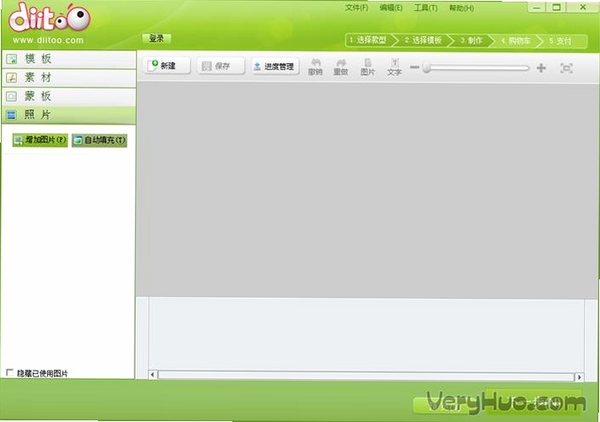Go to step 3 制作
Viewport: 600px width, 422px height.
coord(471,40)
